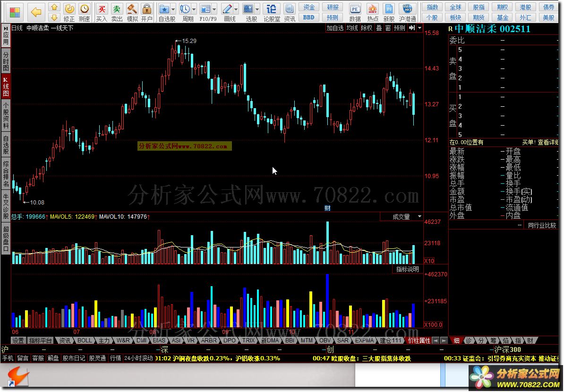Open the 论股堂 forum icon
This screenshot has height=392, width=564.
click(x=272, y=13)
